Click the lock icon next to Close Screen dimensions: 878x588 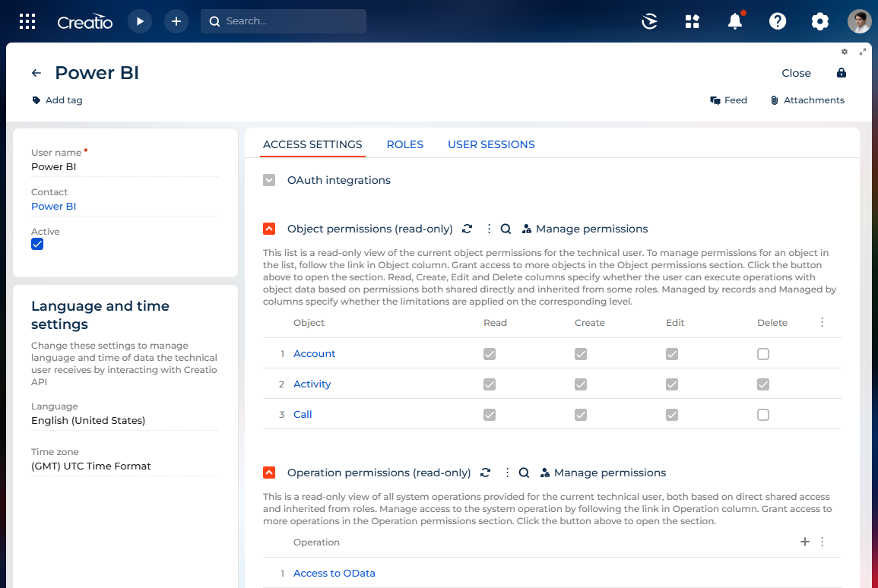[x=841, y=73]
